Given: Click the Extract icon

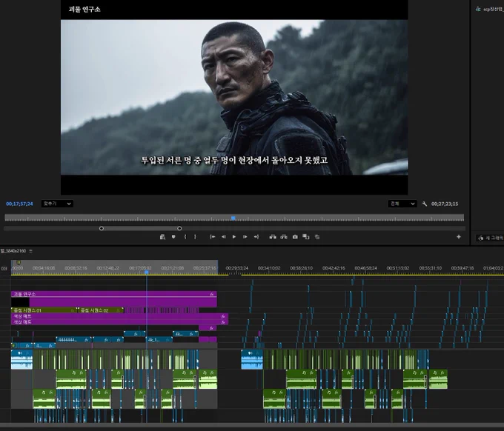Looking at the screenshot, I should pyautogui.click(x=284, y=237).
